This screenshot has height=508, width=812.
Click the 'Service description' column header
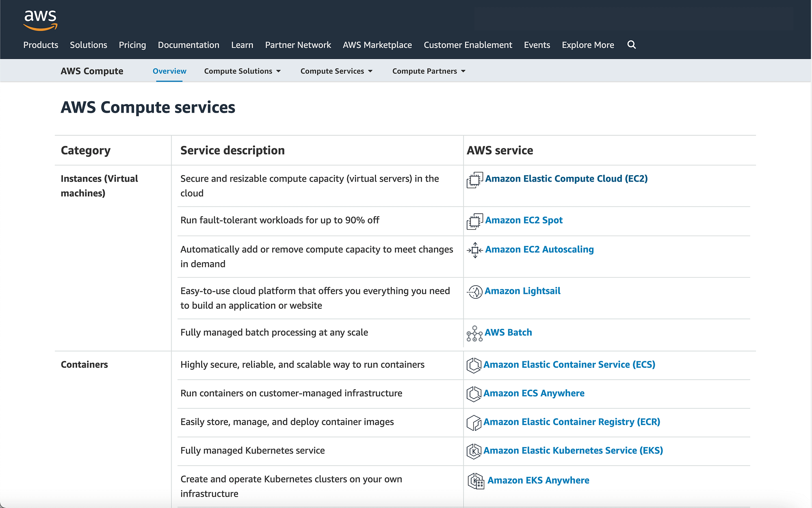232,150
